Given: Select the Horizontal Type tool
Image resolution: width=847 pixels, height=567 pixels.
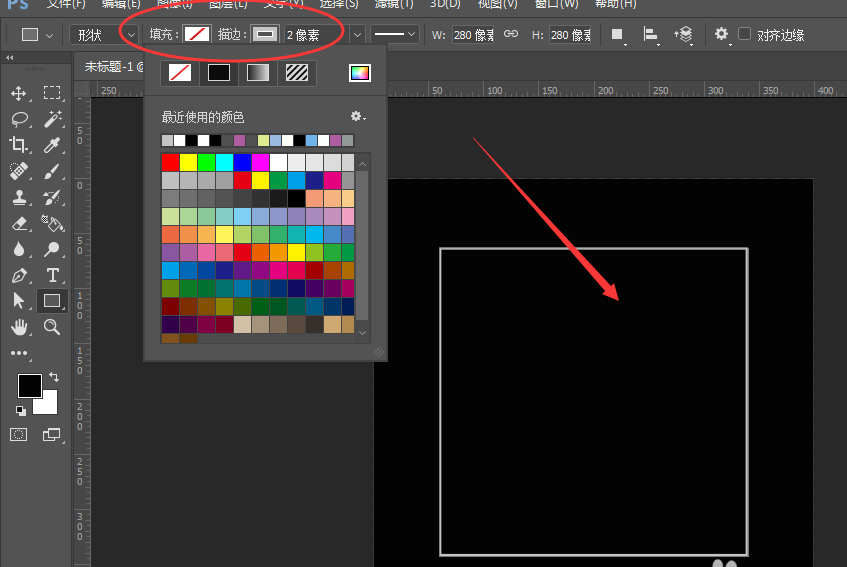Looking at the screenshot, I should [x=52, y=275].
